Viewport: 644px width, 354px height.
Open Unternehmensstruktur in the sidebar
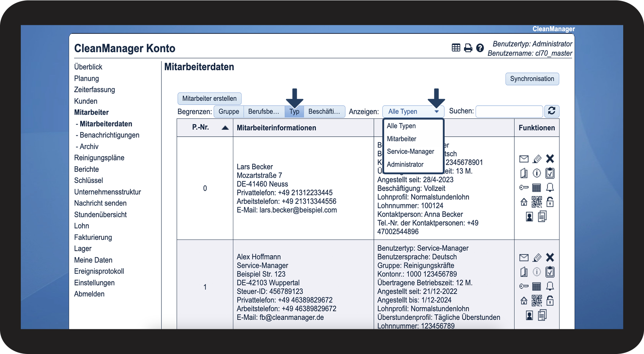(108, 192)
